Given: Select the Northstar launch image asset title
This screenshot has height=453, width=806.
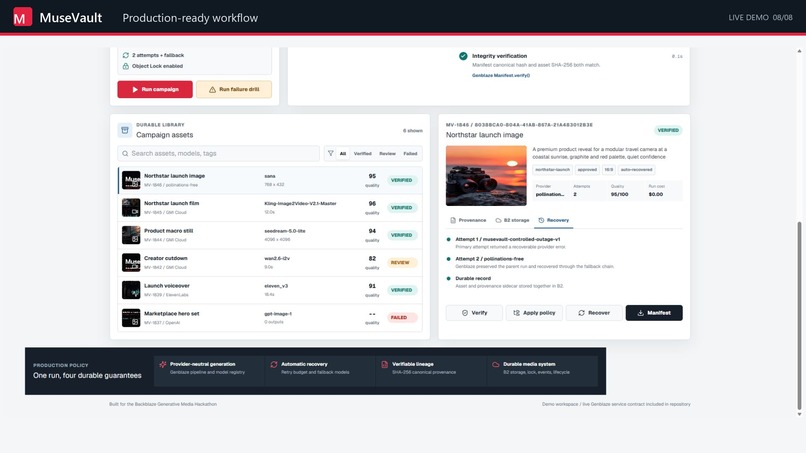Looking at the screenshot, I should [x=174, y=176].
